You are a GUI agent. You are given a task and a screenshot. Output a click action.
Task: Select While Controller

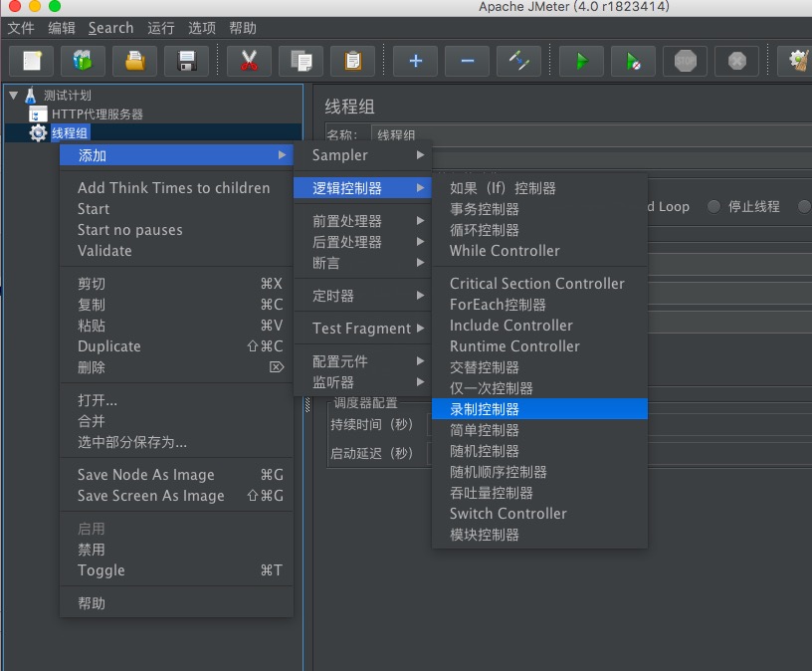pos(539,250)
